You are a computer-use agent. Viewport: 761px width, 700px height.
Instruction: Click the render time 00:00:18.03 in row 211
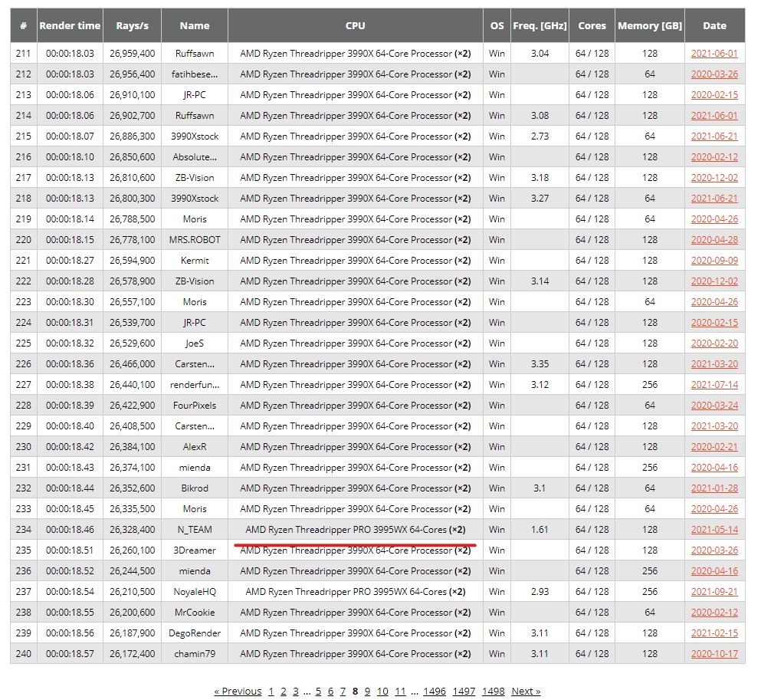tap(70, 54)
